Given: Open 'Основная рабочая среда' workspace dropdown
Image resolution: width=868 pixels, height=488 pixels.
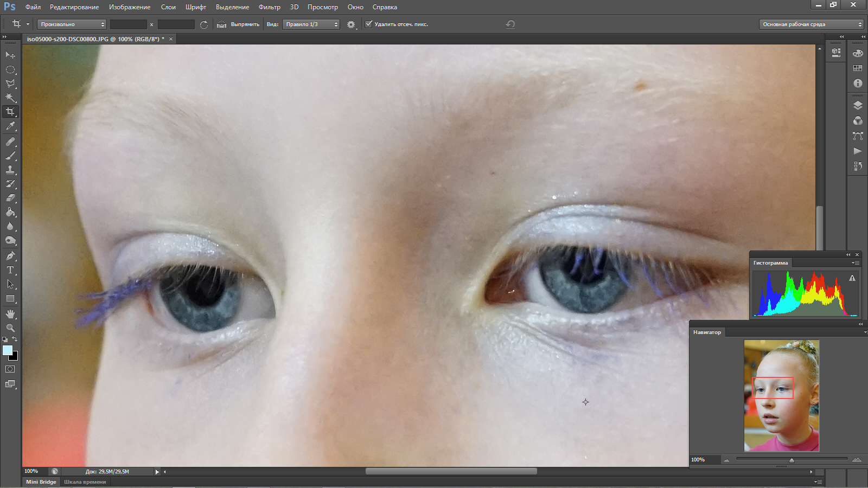Looking at the screenshot, I should tap(810, 24).
